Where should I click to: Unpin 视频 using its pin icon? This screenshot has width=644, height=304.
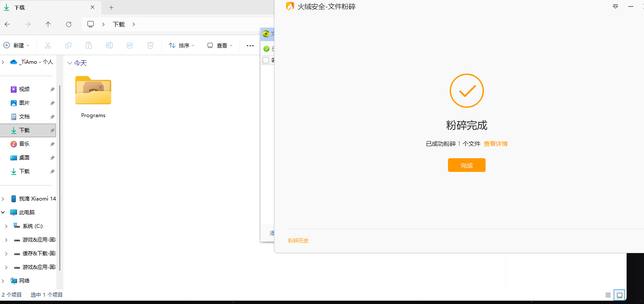[52, 89]
